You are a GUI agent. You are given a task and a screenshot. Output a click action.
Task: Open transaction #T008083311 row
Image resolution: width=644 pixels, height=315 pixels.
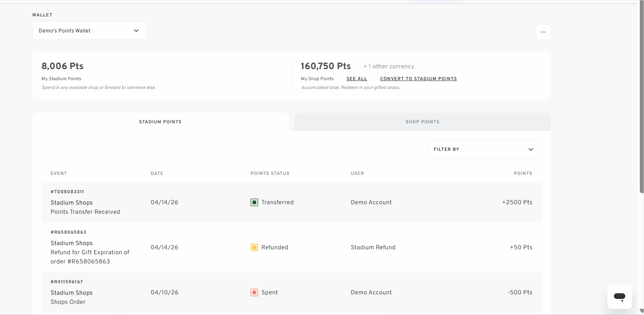pos(292,202)
